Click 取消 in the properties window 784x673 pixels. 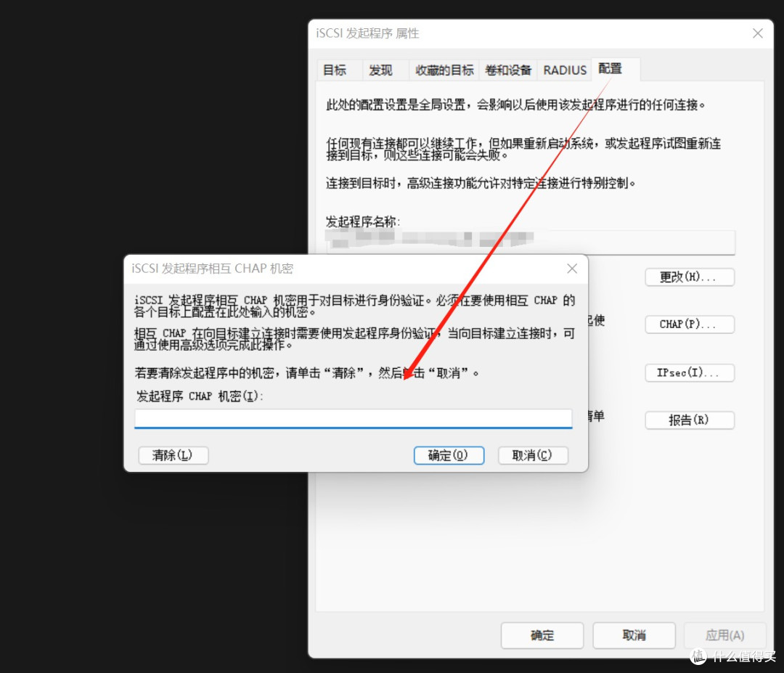tap(634, 635)
